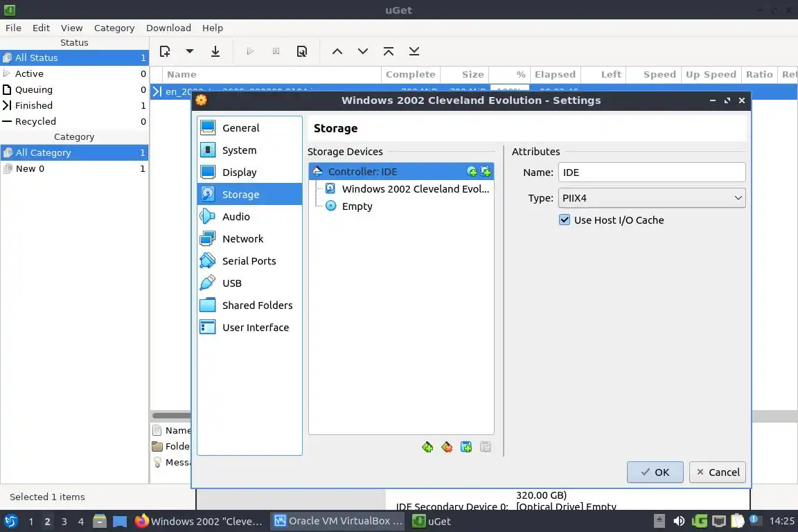Open Network settings

(249, 239)
